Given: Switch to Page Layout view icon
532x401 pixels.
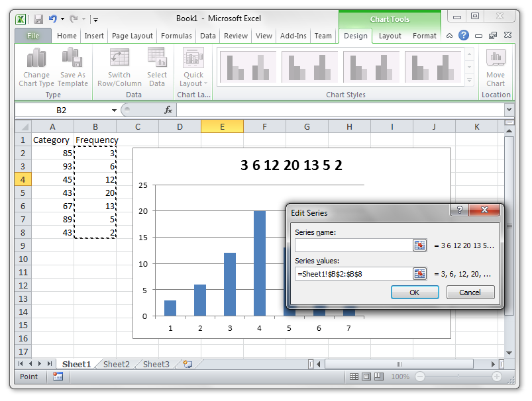Looking at the screenshot, I should tap(366, 377).
